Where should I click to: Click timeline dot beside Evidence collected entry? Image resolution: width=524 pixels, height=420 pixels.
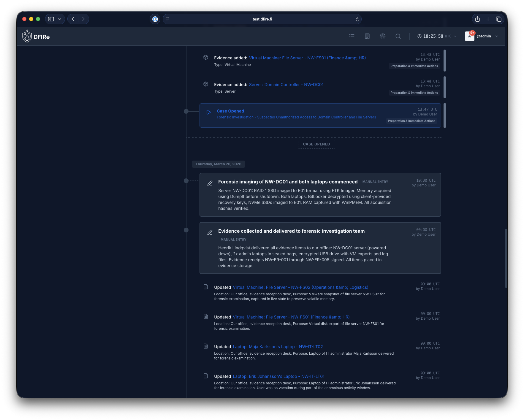186,230
